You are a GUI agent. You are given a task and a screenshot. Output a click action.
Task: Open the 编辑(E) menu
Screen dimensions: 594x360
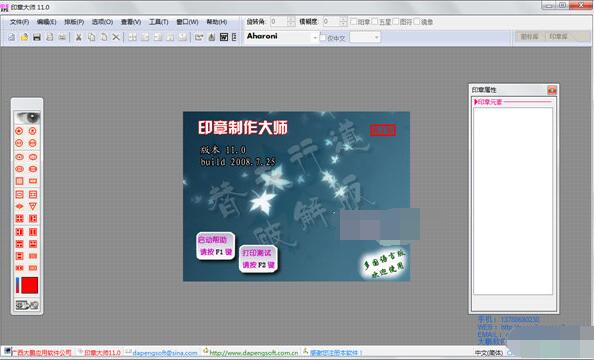[x=47, y=22]
